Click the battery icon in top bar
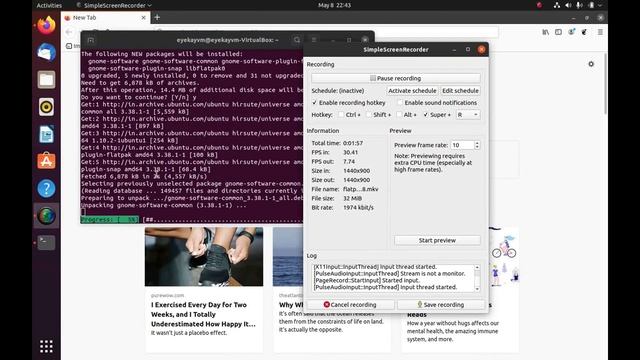The height and width of the screenshot is (360, 640). [591, 5]
